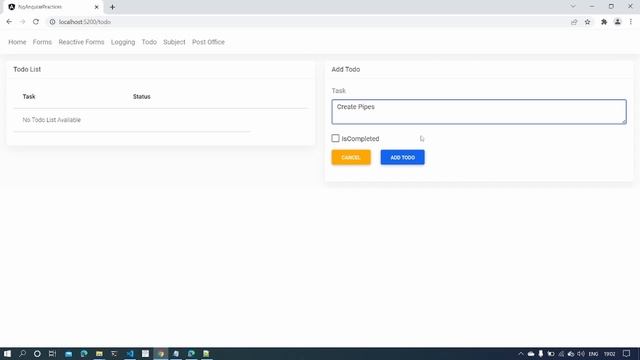Open Windows taskbar search magnifier
The image size is (640, 360).
(22, 353)
